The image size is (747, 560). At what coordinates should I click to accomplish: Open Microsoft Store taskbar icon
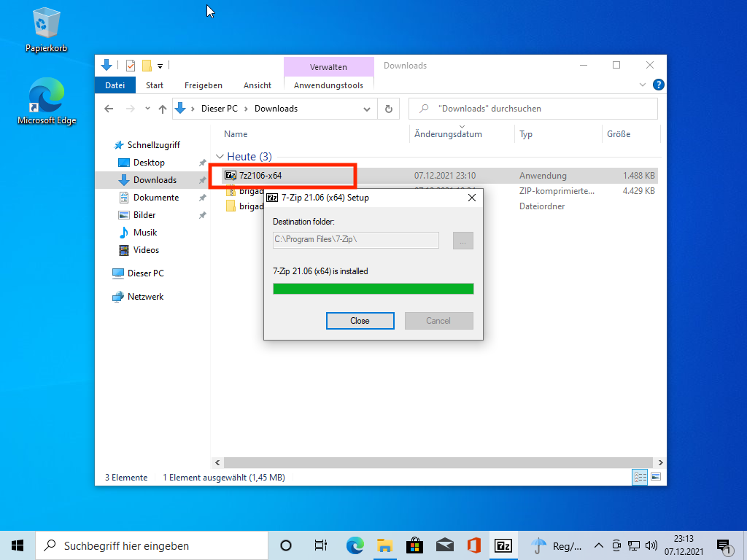tap(414, 545)
